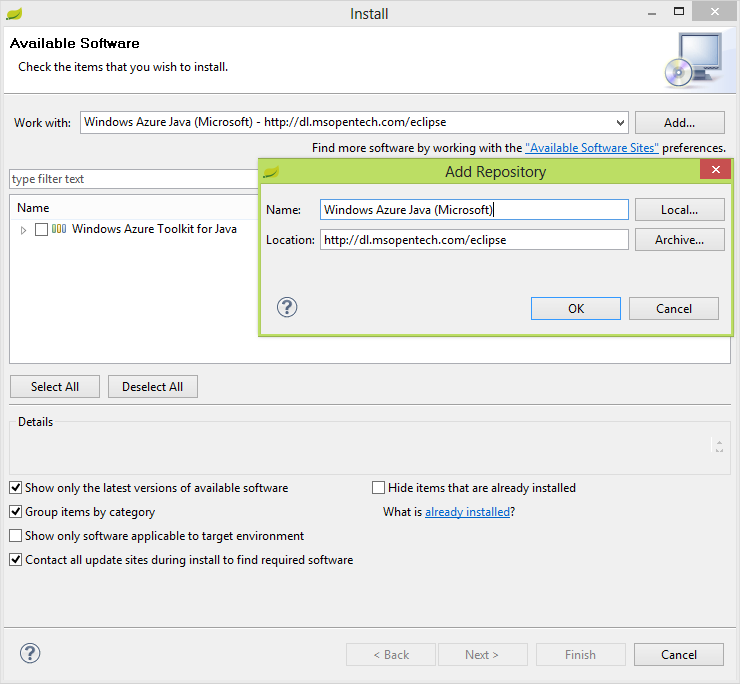740x684 pixels.
Task: Enable Show only software applicable to target environment
Action: (x=16, y=535)
